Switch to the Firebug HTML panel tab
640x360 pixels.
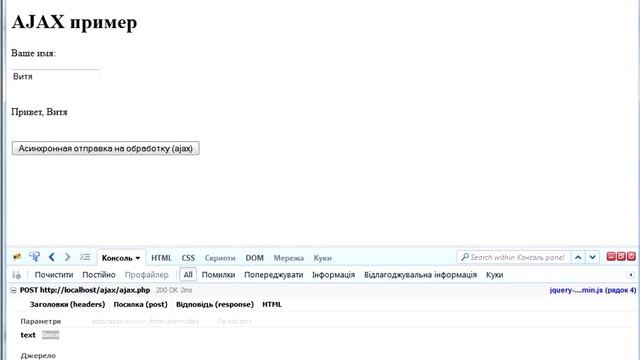(161, 258)
